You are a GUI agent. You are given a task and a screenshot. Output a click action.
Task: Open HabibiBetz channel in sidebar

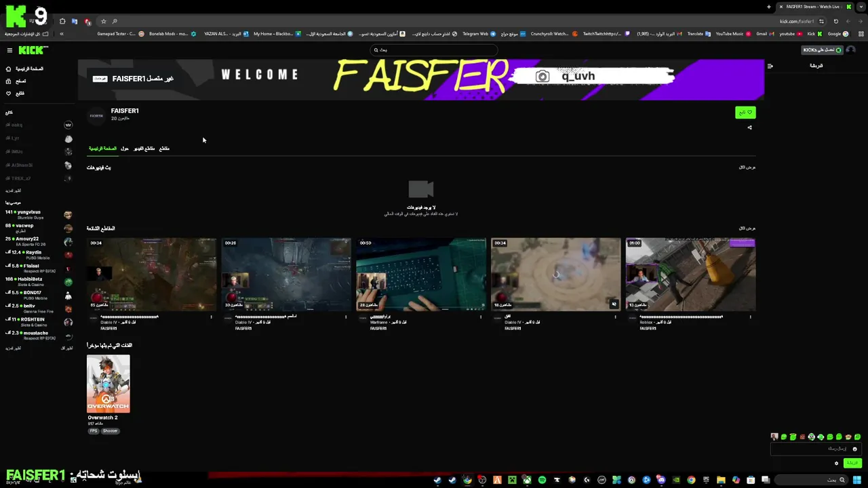pyautogui.click(x=39, y=282)
